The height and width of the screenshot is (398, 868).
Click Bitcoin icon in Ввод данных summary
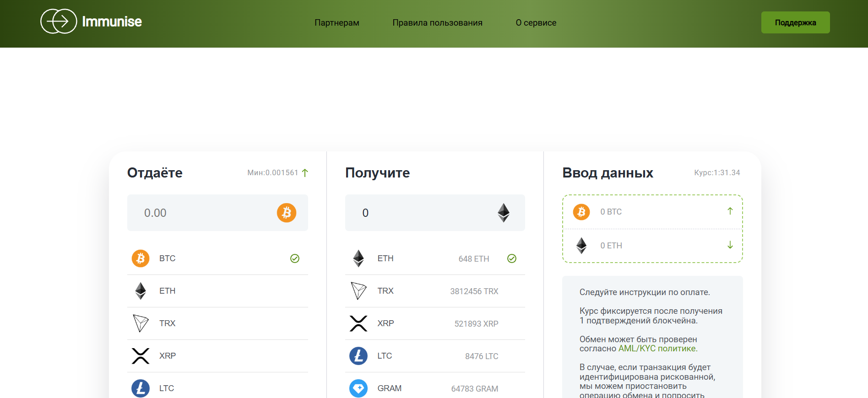point(581,212)
